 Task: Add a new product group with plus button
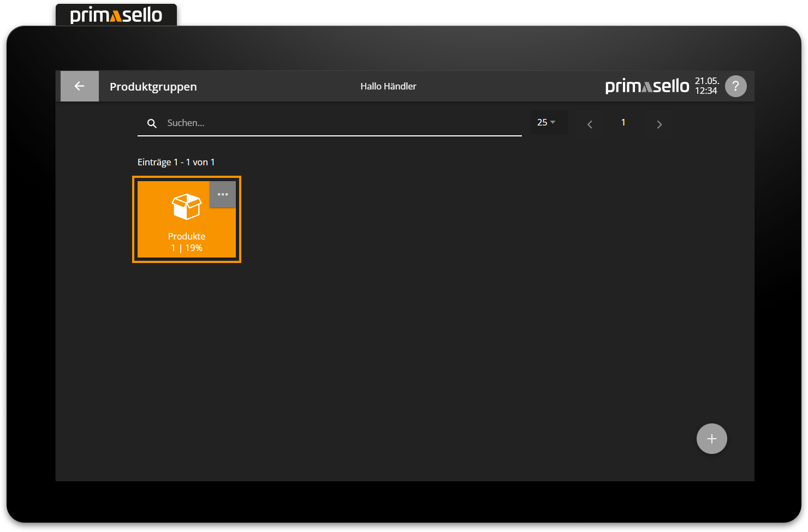[711, 439]
